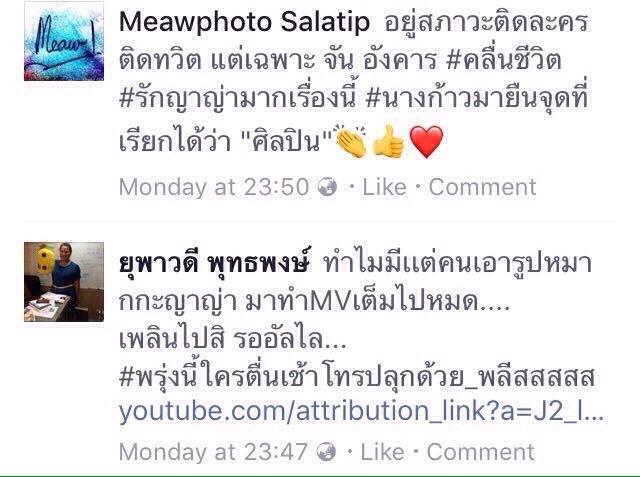
Task: Open the #รักญาญ่ามากเรื่องนี้ hashtag
Action: tap(238, 98)
